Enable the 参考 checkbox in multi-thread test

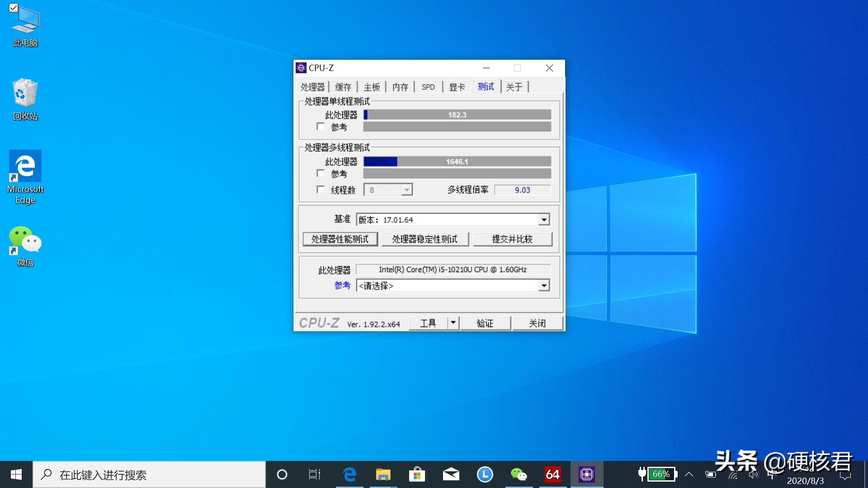coord(321,174)
